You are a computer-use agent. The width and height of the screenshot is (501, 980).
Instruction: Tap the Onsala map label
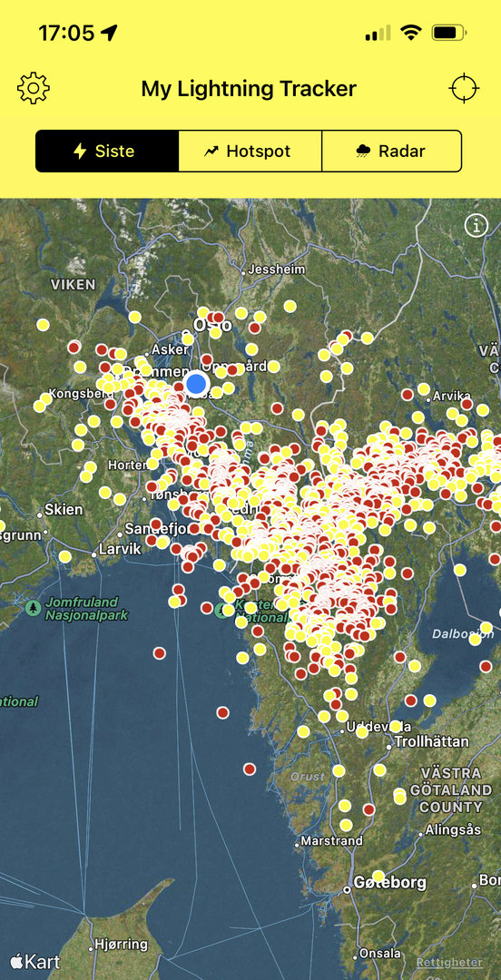pyautogui.click(x=379, y=954)
